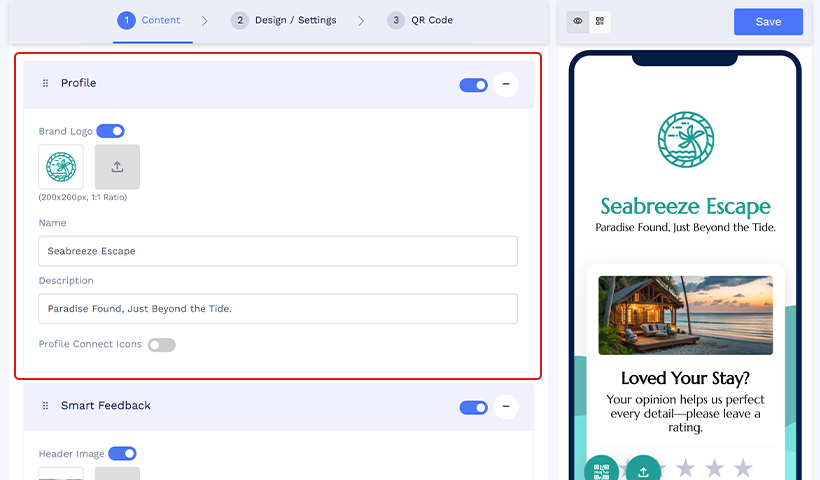Click the Brand Logo upload icon
The height and width of the screenshot is (480, 820).
coord(117,167)
